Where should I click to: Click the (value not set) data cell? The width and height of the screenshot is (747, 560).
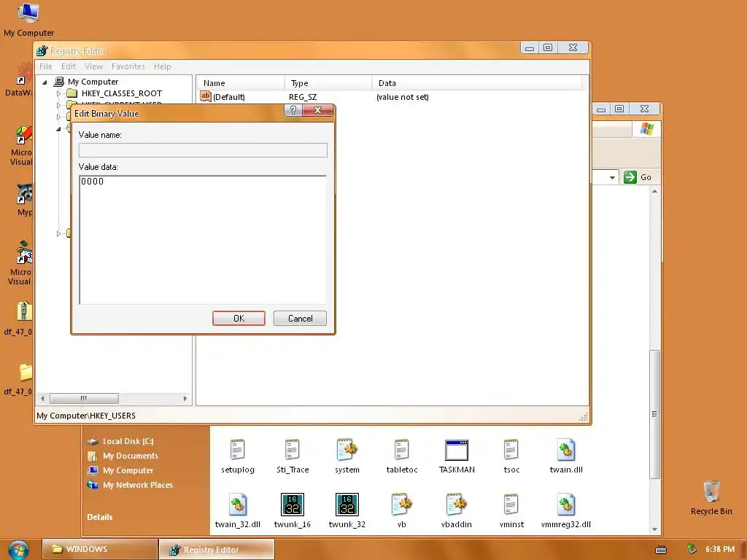403,97
